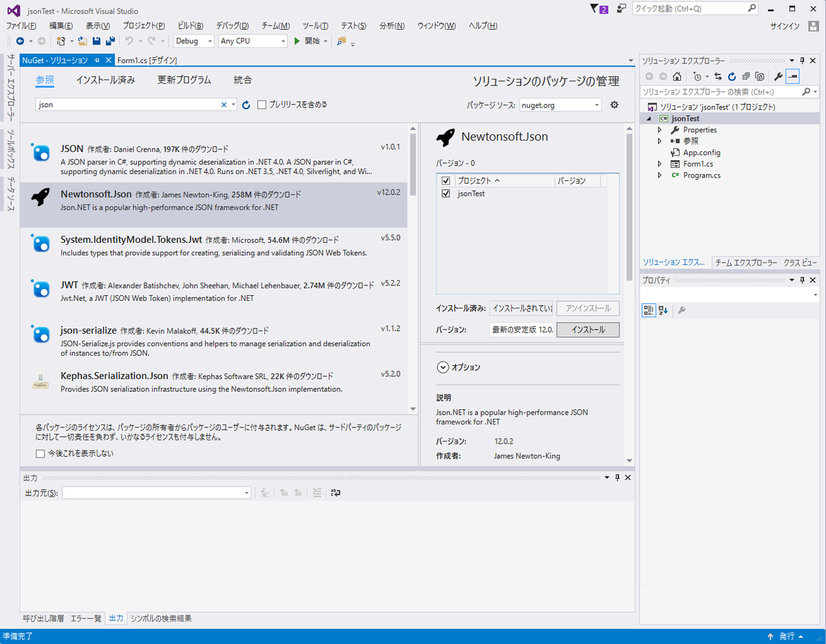Toggle プレリリースを含める checkbox
This screenshot has height=644, width=826.
tap(262, 105)
